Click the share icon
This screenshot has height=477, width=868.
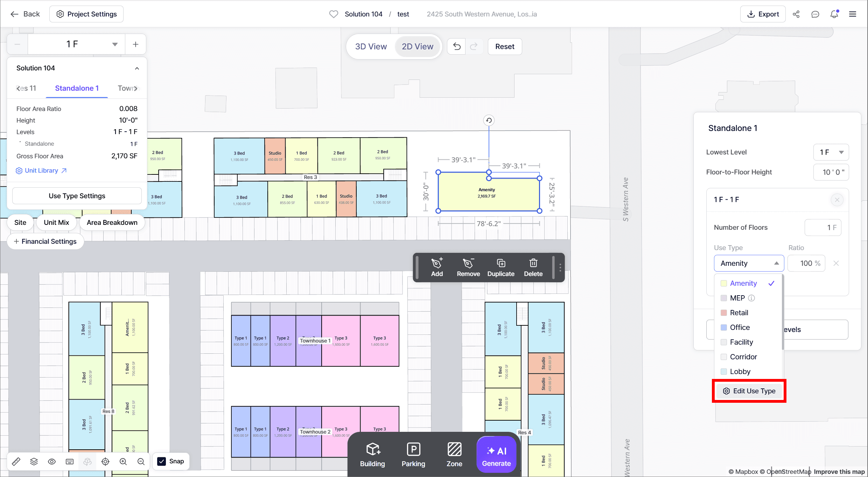pyautogui.click(x=796, y=14)
